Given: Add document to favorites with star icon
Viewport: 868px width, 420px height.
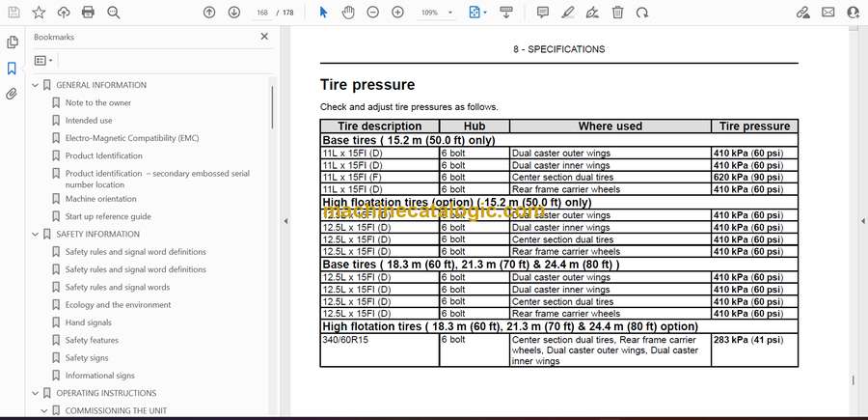Looking at the screenshot, I should point(39,13).
